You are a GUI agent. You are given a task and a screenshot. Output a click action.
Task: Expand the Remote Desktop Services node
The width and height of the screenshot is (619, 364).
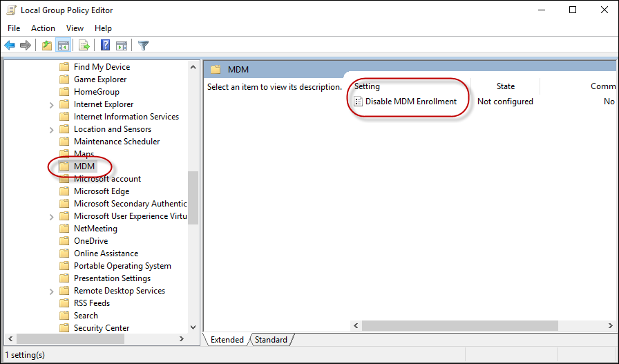coord(52,291)
